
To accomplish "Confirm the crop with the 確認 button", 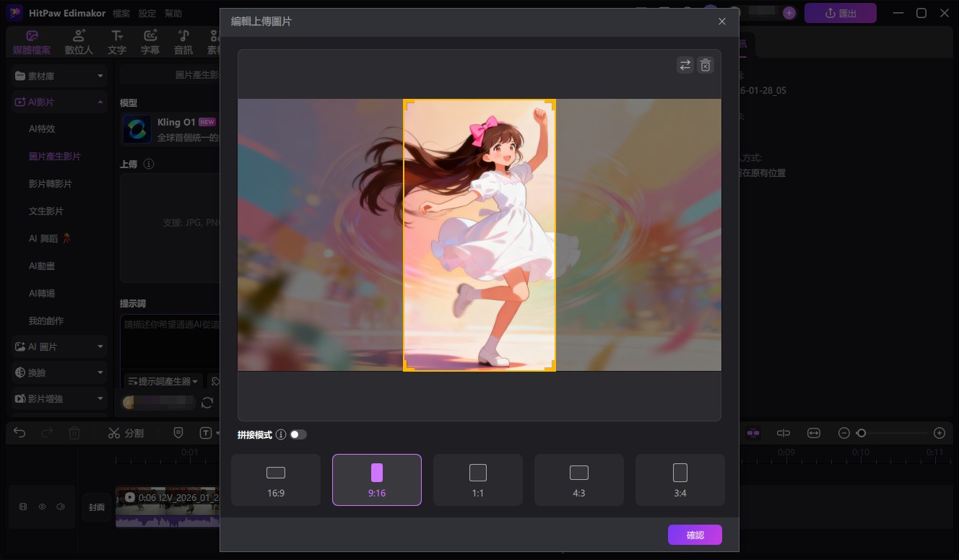I will 694,535.
